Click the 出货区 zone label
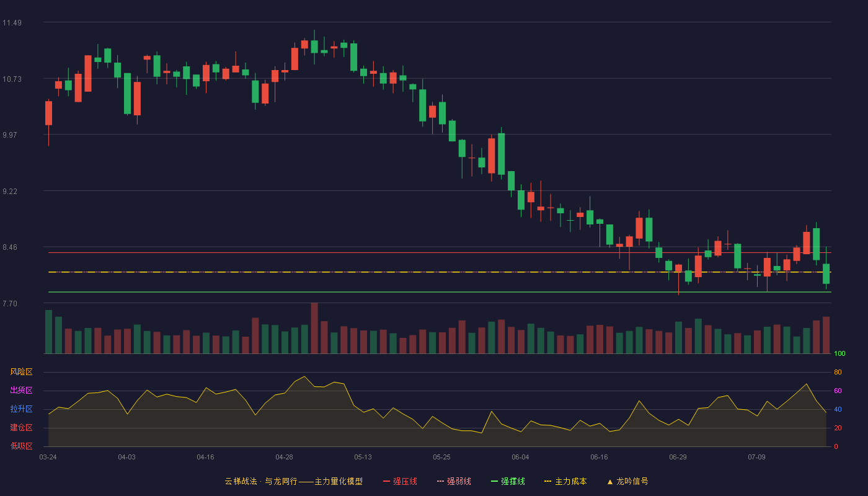The image size is (868, 496). click(x=21, y=391)
